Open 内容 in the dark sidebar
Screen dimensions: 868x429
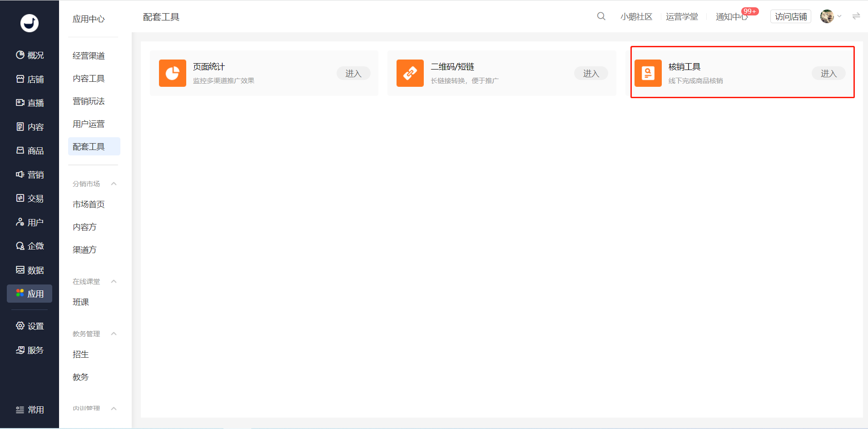point(30,127)
